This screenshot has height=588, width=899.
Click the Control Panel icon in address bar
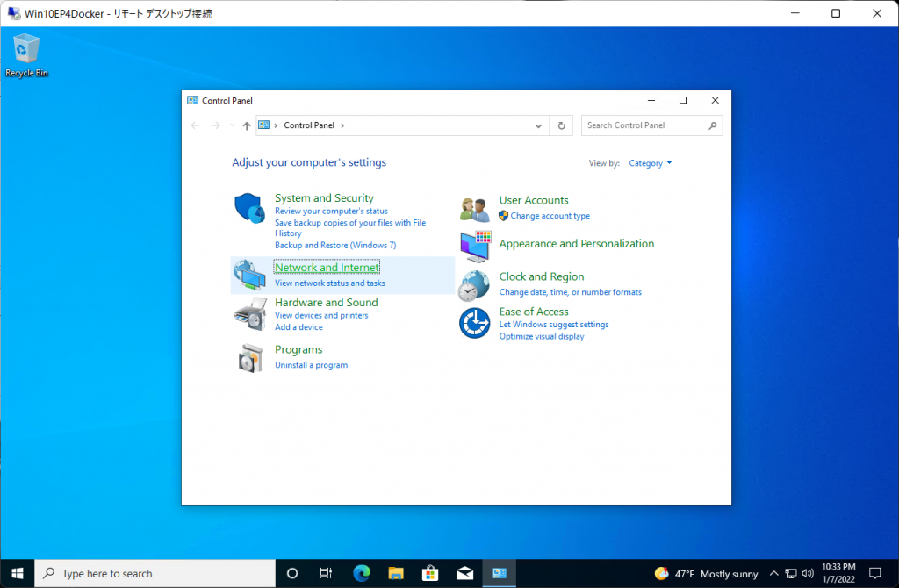coord(263,125)
